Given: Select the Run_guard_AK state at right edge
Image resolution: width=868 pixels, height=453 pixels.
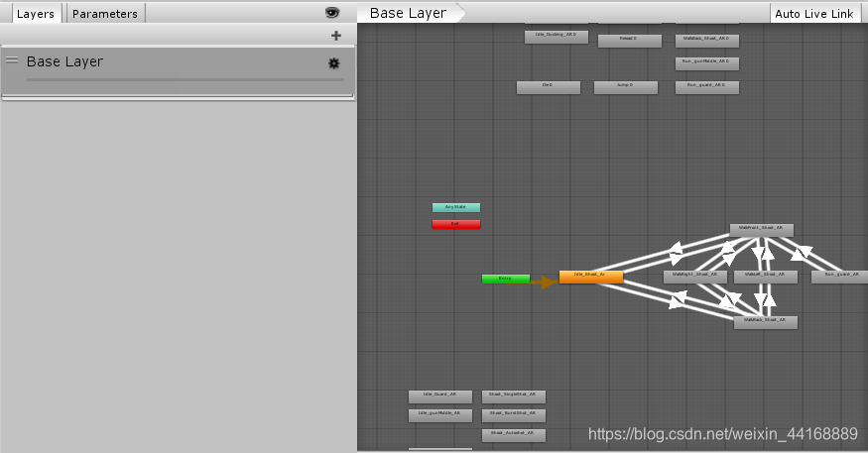Looking at the screenshot, I should (839, 277).
